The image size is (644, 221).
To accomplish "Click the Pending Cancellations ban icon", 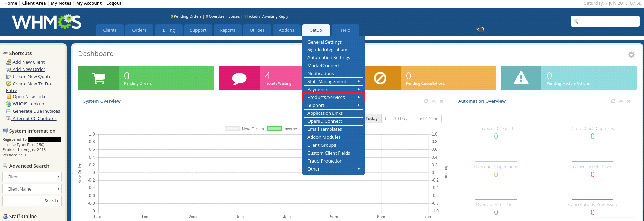I will pos(380,78).
